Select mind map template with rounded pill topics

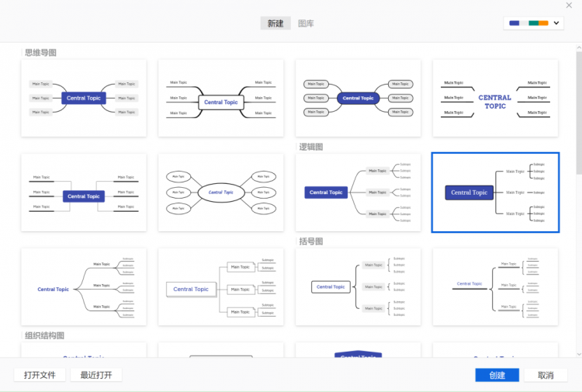359,98
